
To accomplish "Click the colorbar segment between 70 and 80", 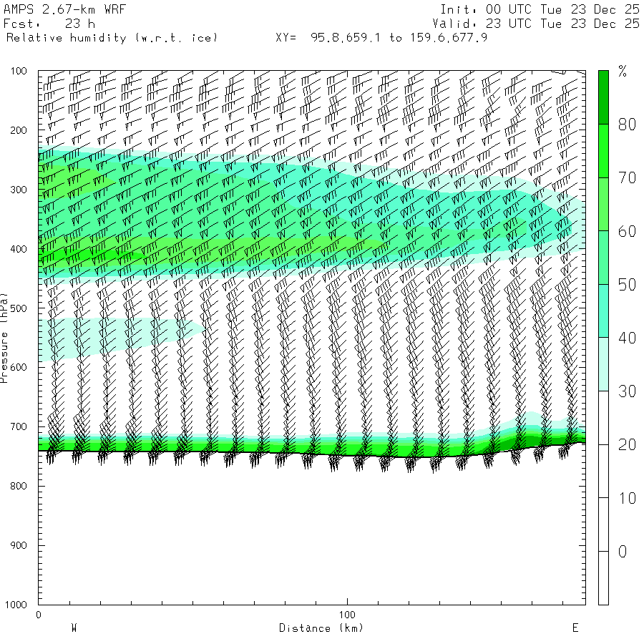I will (x=603, y=151).
